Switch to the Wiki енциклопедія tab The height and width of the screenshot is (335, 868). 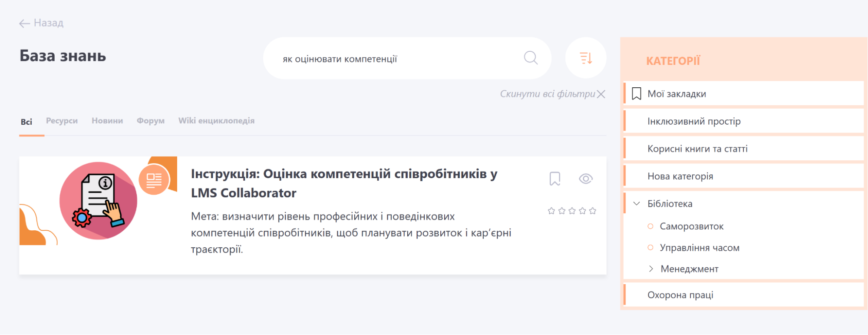click(x=216, y=121)
